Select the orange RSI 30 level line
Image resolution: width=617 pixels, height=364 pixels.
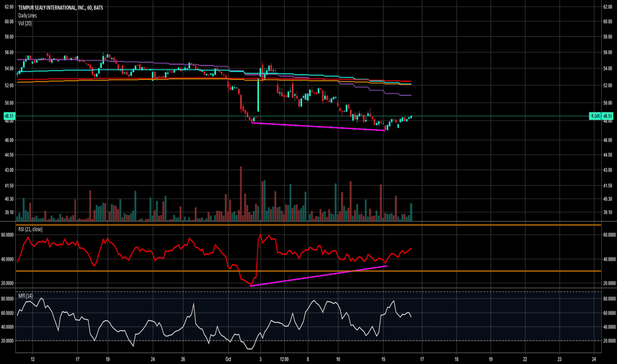tap(308, 271)
